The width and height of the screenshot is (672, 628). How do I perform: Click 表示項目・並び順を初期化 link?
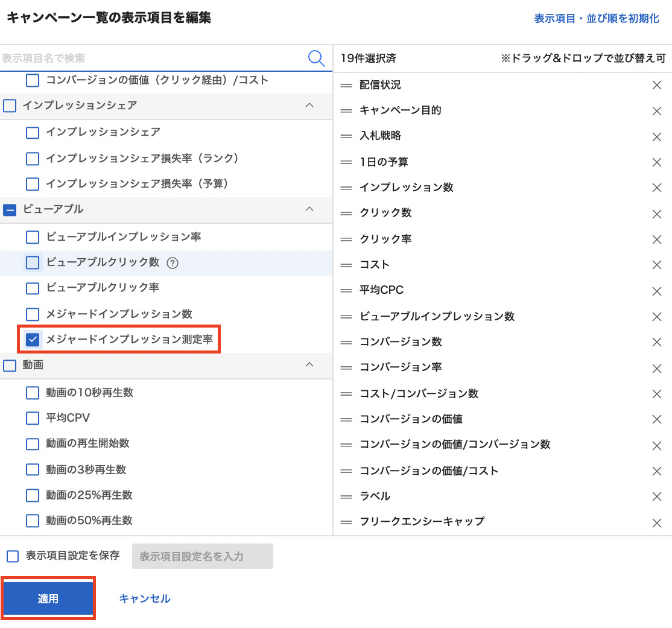pos(597,19)
